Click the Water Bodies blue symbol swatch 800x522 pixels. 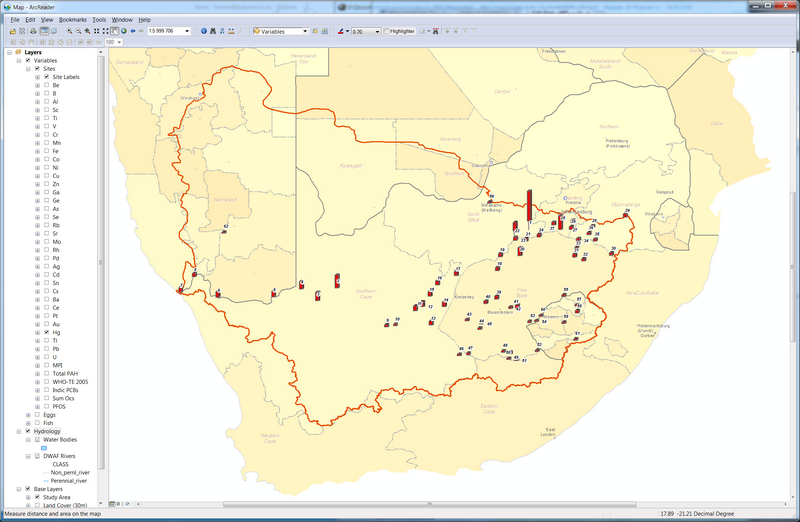(44, 448)
